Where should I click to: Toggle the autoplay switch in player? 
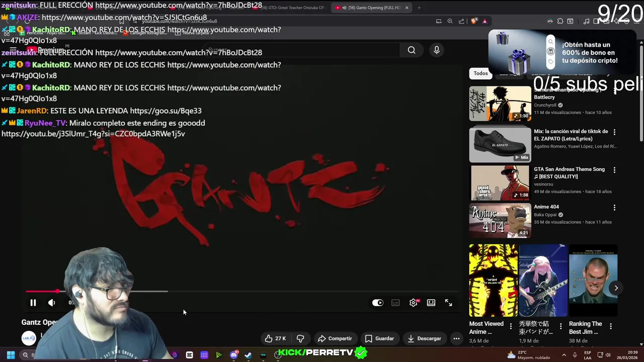377,303
